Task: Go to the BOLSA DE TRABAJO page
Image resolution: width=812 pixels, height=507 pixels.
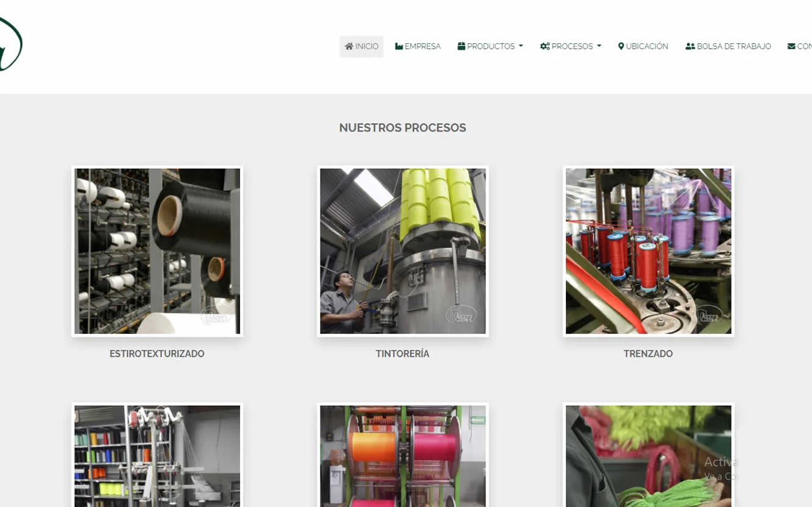Action: coord(733,46)
